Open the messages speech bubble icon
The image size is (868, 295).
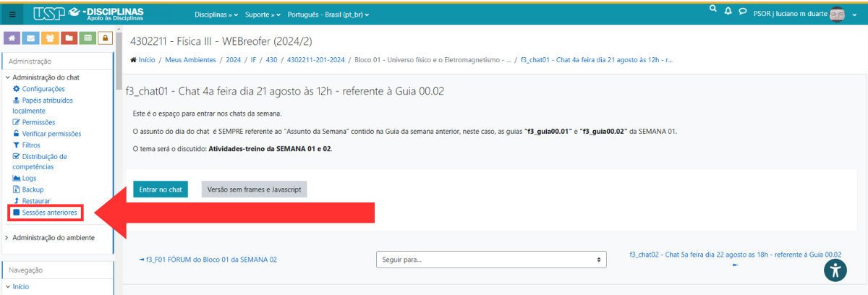point(742,12)
